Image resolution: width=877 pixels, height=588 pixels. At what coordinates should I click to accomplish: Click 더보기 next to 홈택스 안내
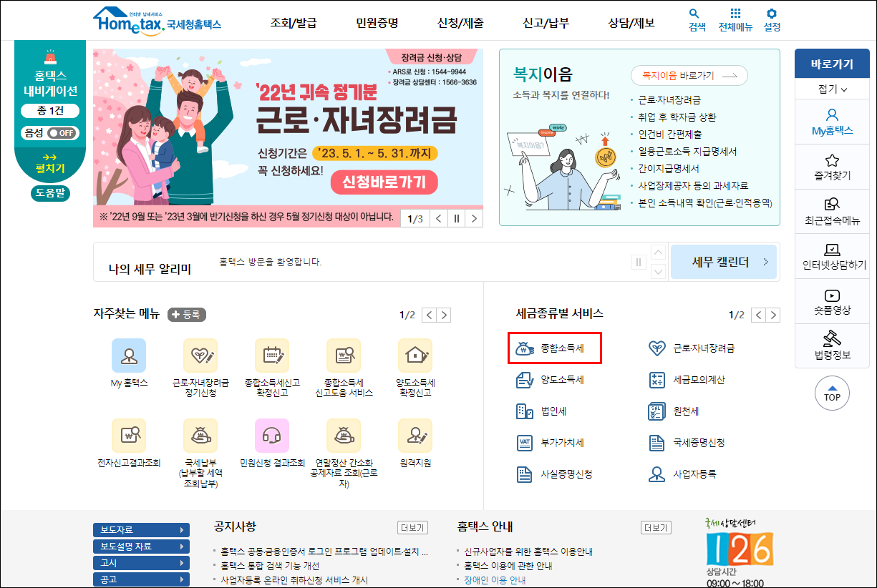pyautogui.click(x=656, y=528)
